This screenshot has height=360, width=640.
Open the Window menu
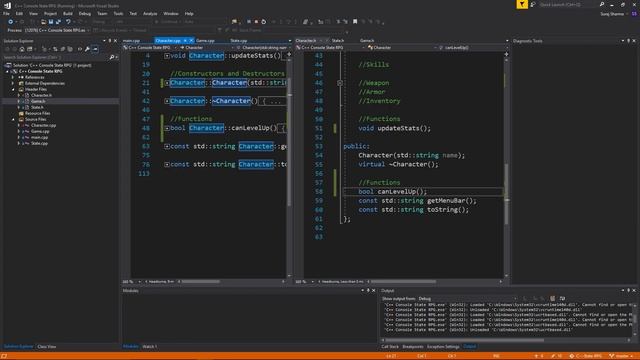(x=171, y=13)
